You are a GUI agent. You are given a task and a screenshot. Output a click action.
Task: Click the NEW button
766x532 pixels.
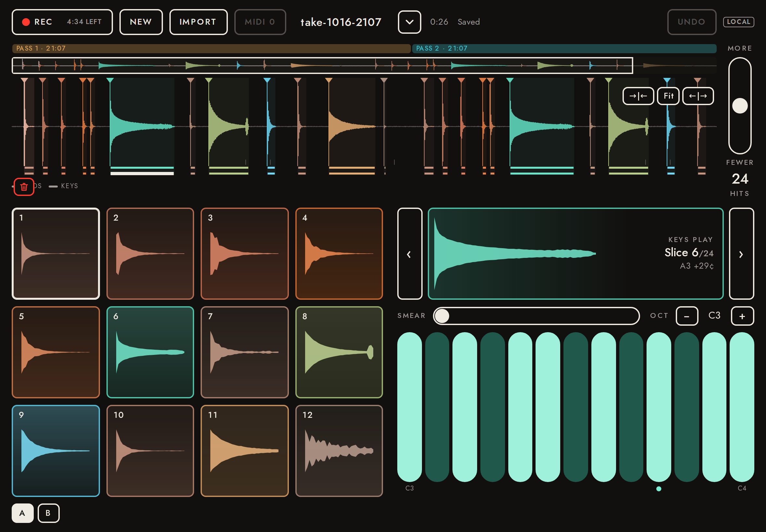point(141,22)
